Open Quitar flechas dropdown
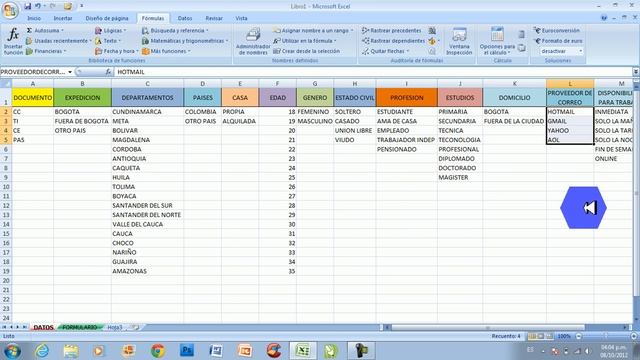Screen dimensions: 640x360 (386, 51)
